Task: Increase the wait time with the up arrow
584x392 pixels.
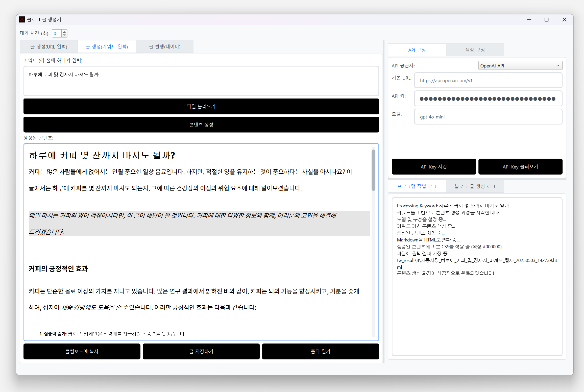Action: [x=64, y=32]
